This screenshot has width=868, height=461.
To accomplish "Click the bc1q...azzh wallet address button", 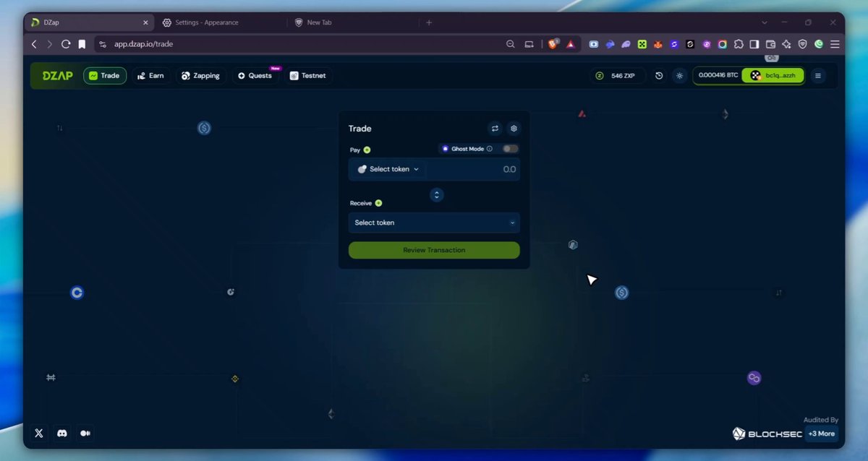I will [773, 75].
